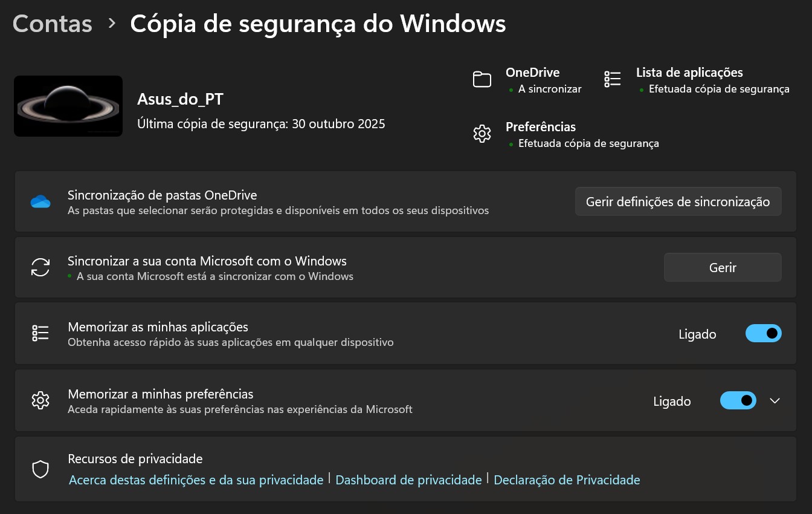Click the app list icon beside Memorizar aplicações
The height and width of the screenshot is (514, 812).
[40, 333]
